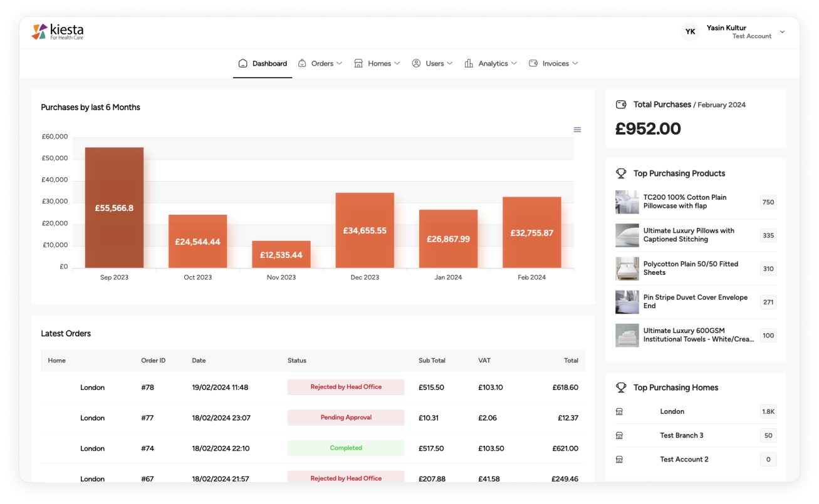Open the London entry under Top Purchasing Homes
819x504 pixels.
[x=672, y=411]
